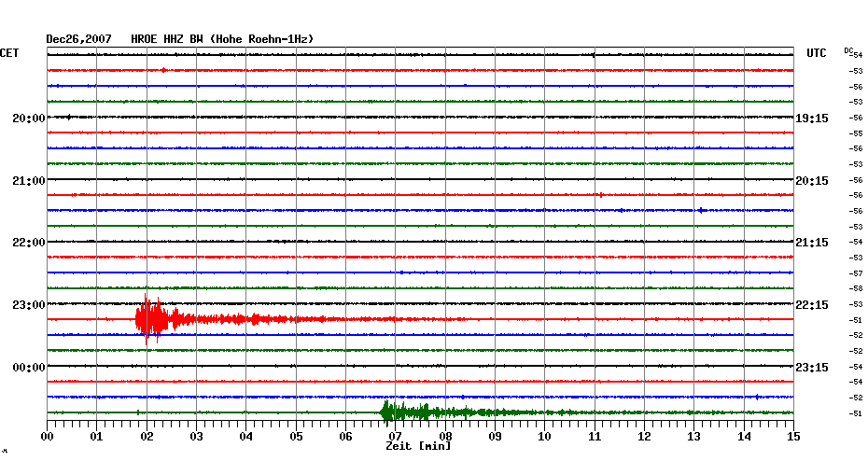The width and height of the screenshot is (868, 461).
Task: Click minute tick label 14
Action: [x=744, y=436]
